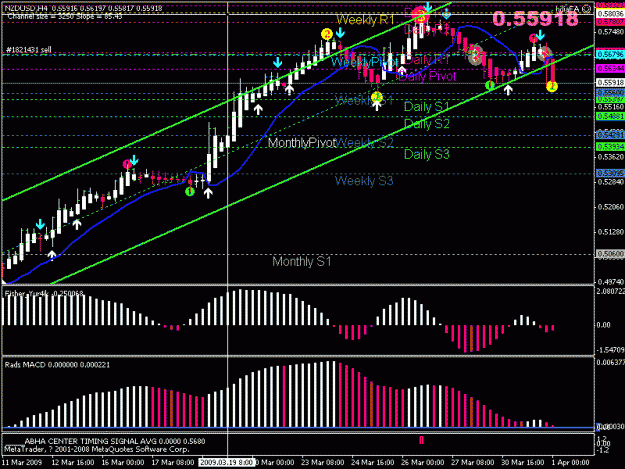Viewport: 625px width, 469px height.
Task: Click the large pink 0.55918 price display
Action: [535, 19]
